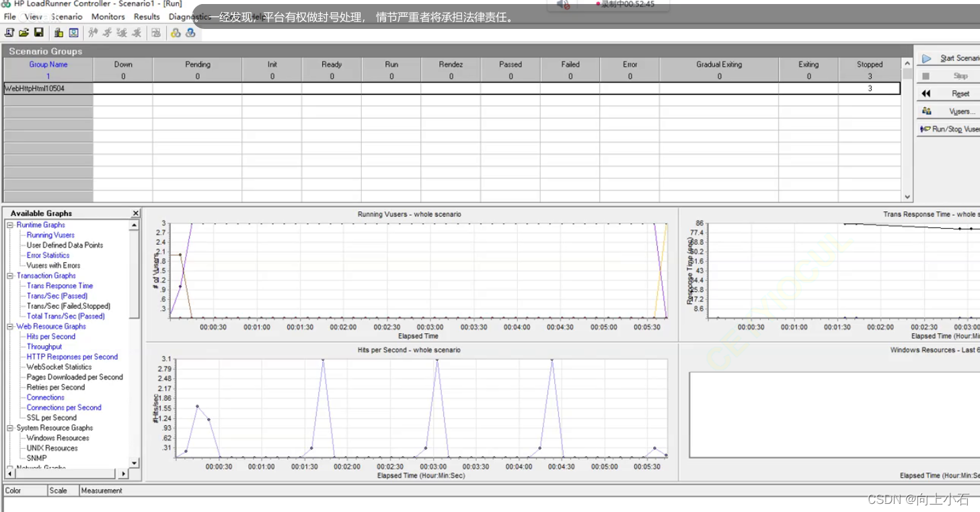Image resolution: width=980 pixels, height=512 pixels.
Task: Click the Stopped column header
Action: point(870,65)
